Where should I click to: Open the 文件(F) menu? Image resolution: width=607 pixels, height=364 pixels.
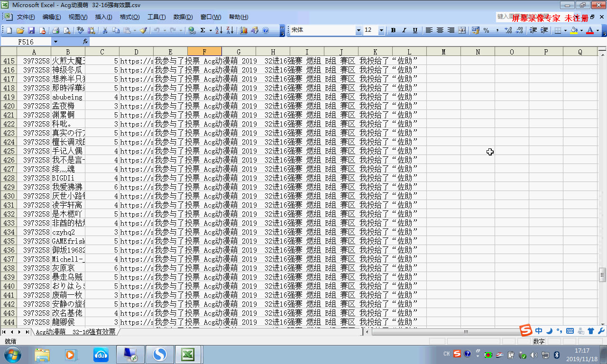pyautogui.click(x=26, y=17)
